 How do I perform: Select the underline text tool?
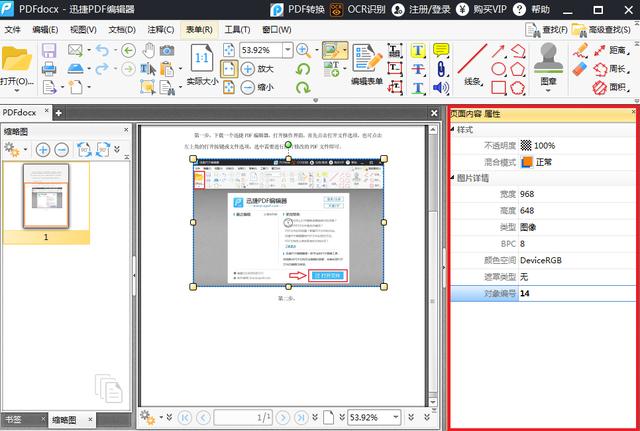(x=418, y=87)
